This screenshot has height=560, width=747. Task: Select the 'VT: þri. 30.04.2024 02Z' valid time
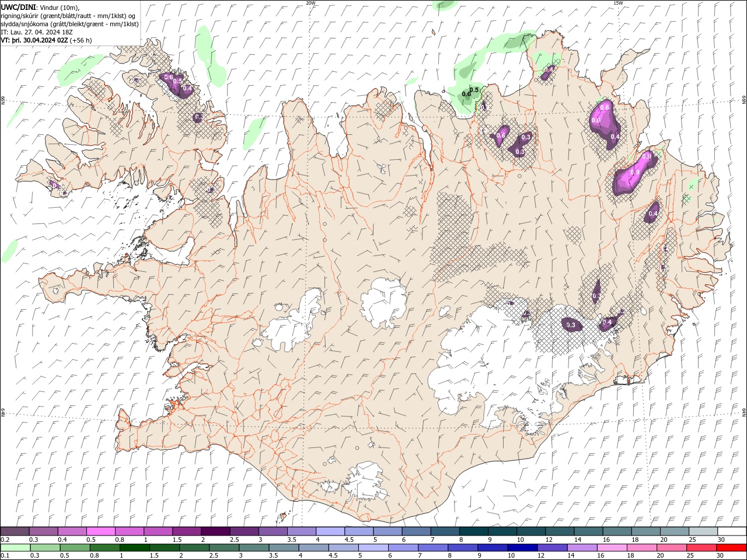(34, 40)
